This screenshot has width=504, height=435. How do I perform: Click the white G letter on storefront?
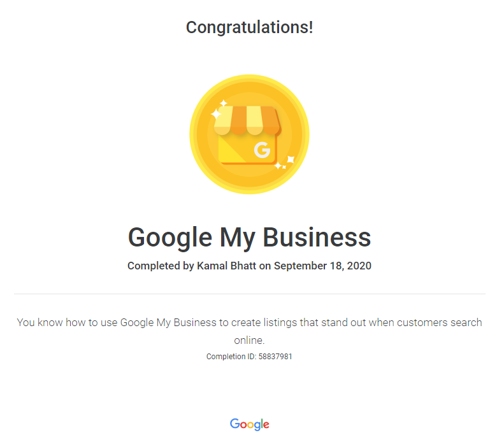click(x=261, y=150)
